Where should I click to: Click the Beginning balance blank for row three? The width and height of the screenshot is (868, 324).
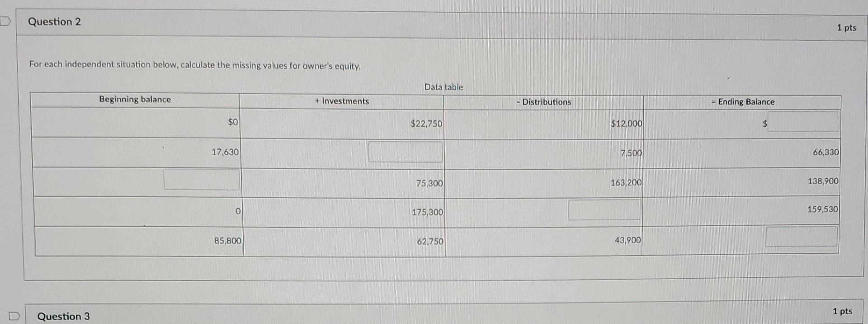pyautogui.click(x=202, y=181)
